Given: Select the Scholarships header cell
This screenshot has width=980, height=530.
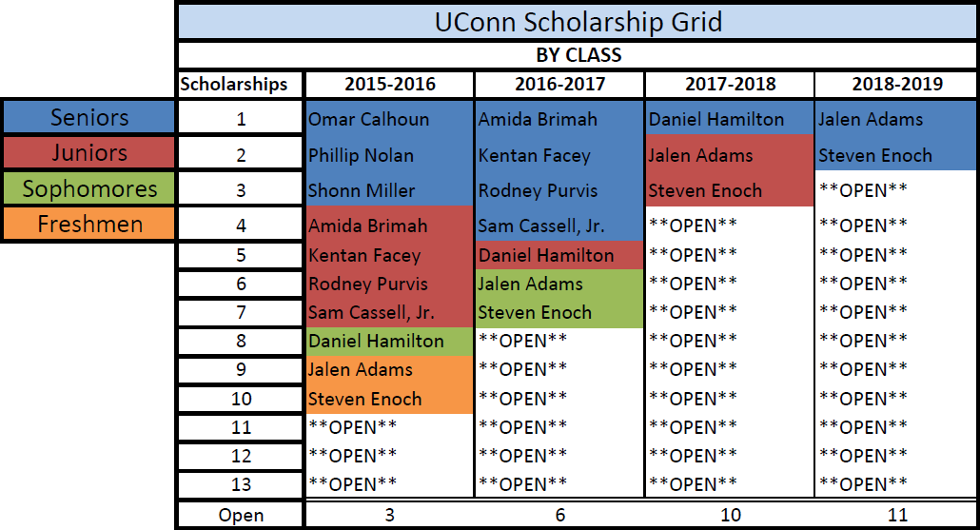Looking at the screenshot, I should 240,85.
